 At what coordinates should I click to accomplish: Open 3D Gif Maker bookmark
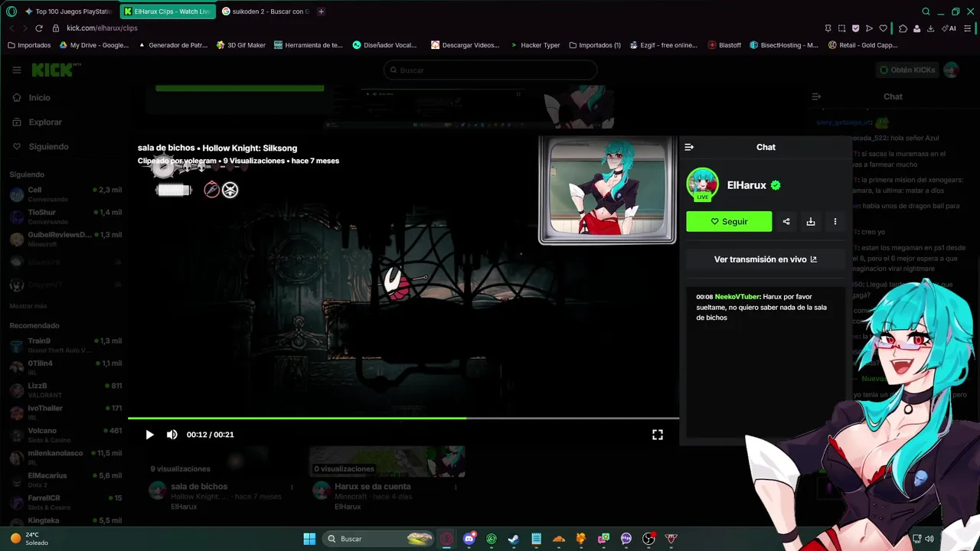point(240,45)
